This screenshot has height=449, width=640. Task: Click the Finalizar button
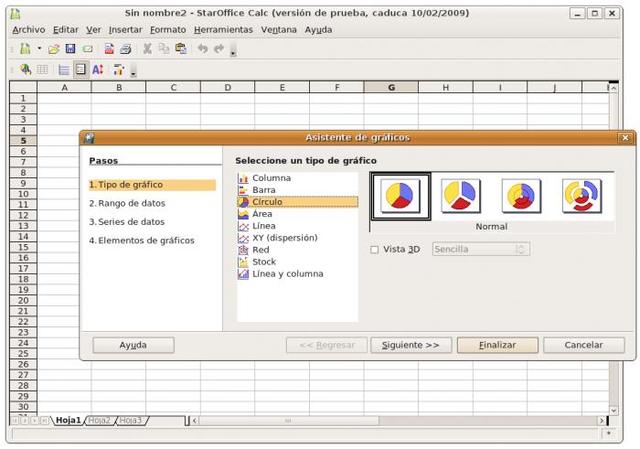click(x=497, y=345)
